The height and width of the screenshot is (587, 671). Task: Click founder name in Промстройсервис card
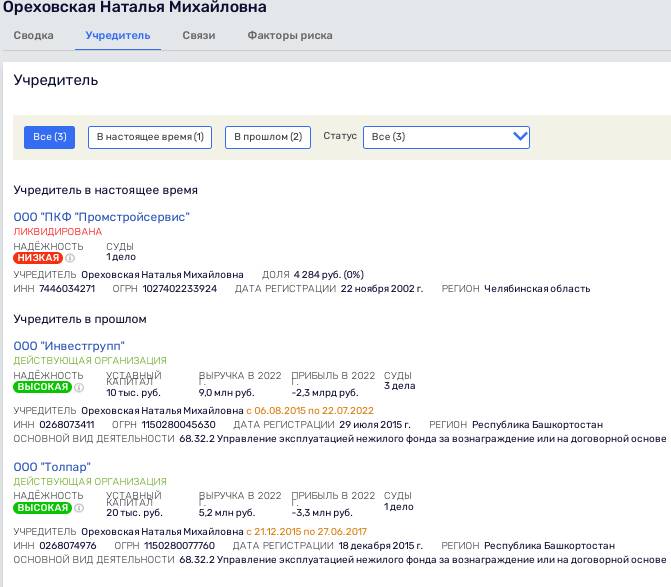162,275
